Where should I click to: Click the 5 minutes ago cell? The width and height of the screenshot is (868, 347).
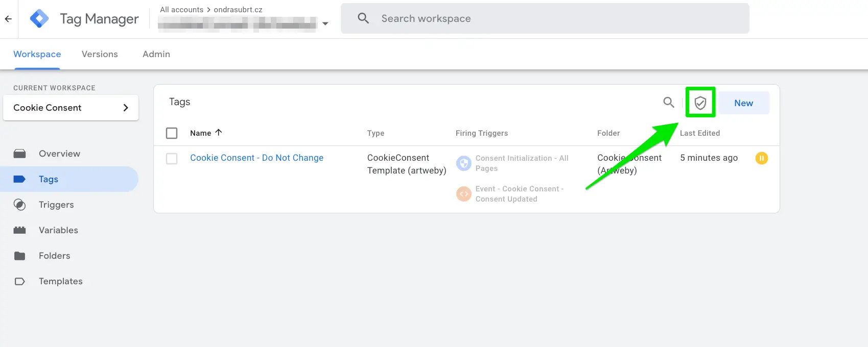[709, 158]
